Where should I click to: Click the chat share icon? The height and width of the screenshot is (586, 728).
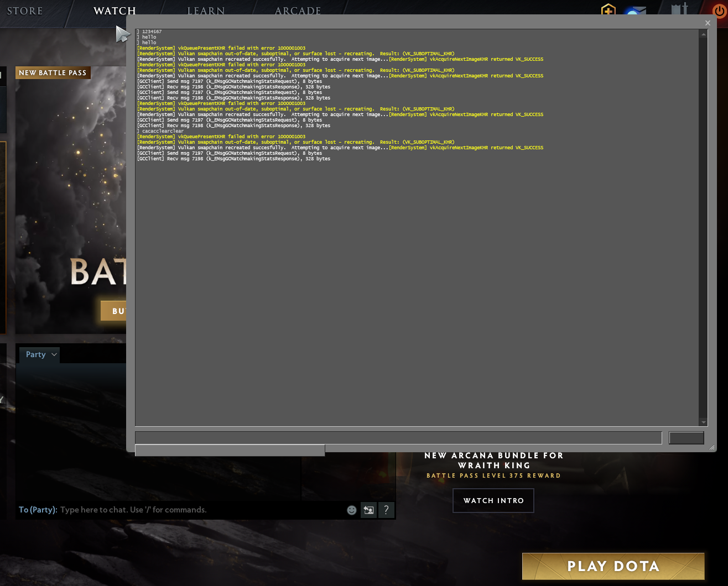[368, 510]
